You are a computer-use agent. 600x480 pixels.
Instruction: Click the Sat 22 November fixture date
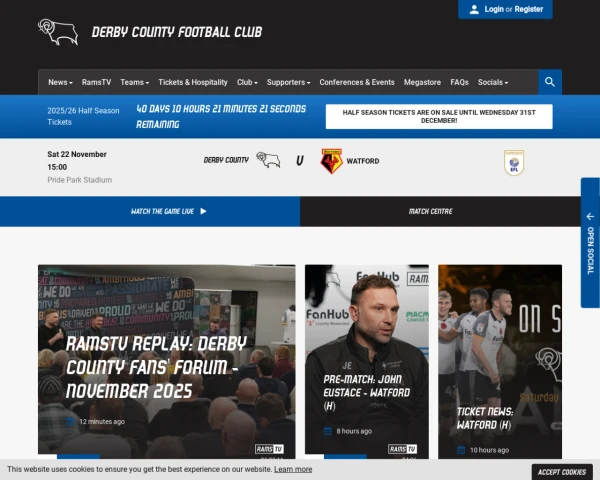click(x=77, y=154)
